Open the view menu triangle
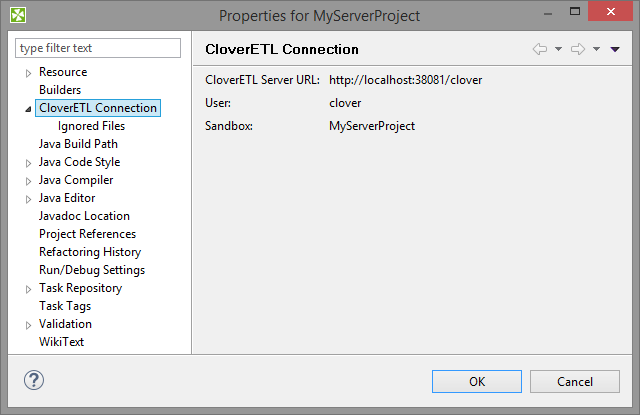 615,49
